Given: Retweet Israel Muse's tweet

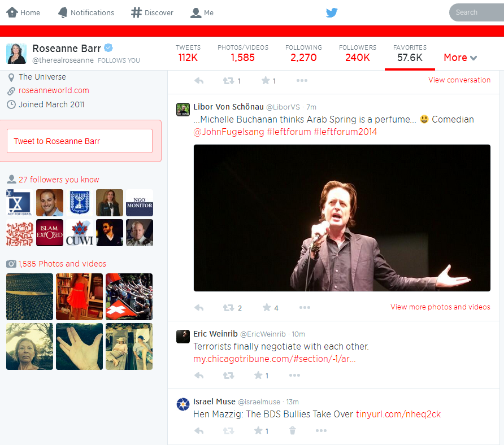Looking at the screenshot, I should coord(228,430).
